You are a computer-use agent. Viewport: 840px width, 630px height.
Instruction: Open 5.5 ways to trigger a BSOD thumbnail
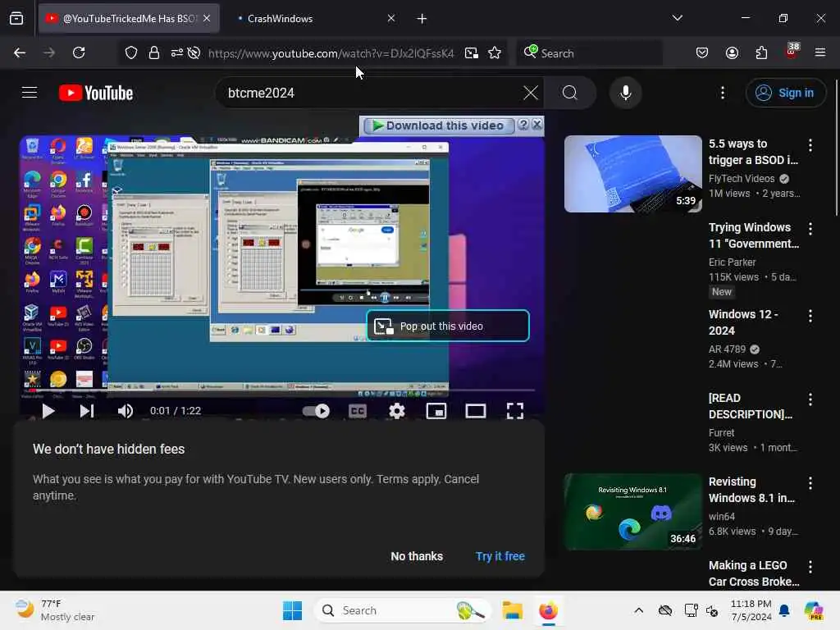(632, 174)
